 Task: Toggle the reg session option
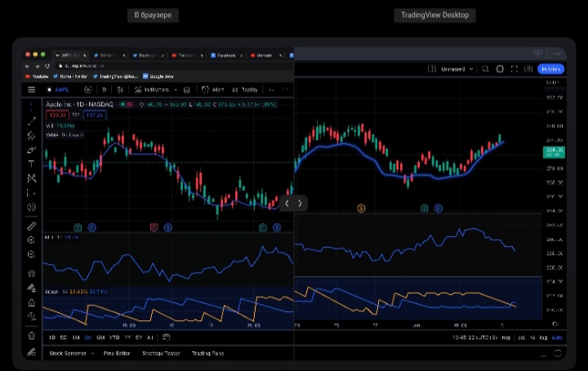click(x=506, y=337)
